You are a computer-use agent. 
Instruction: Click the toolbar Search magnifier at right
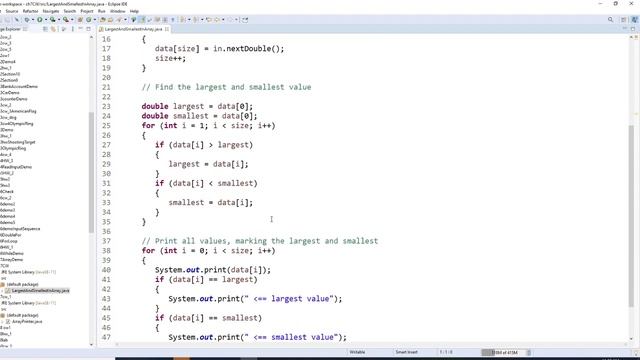point(611,20)
